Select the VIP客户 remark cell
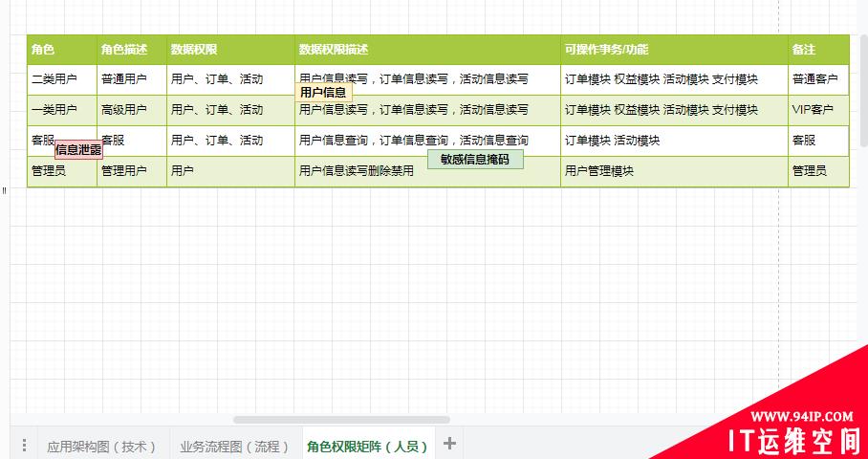The height and width of the screenshot is (459, 868). pos(818,110)
